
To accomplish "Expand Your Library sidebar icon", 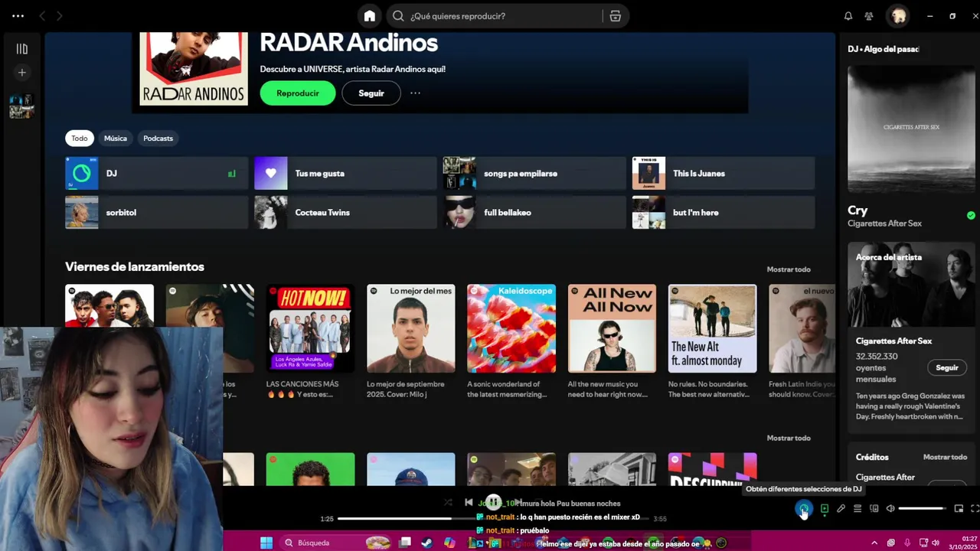I will tap(22, 49).
